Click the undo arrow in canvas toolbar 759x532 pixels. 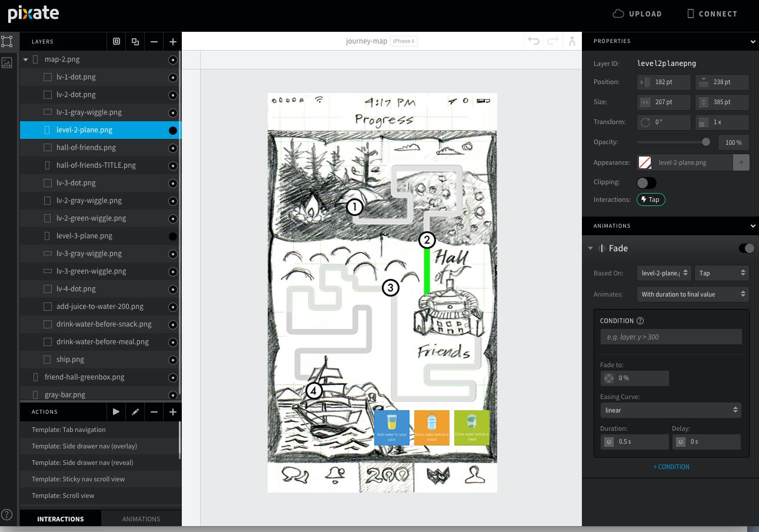pos(534,41)
